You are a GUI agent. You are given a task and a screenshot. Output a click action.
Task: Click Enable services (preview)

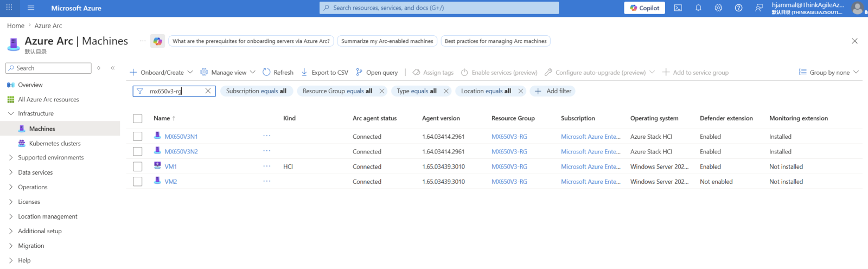[x=499, y=72]
